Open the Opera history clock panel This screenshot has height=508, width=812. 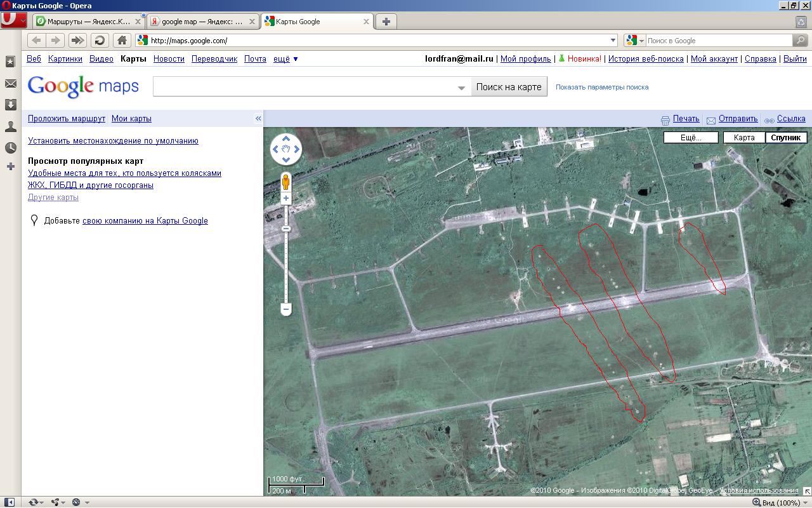[x=11, y=148]
